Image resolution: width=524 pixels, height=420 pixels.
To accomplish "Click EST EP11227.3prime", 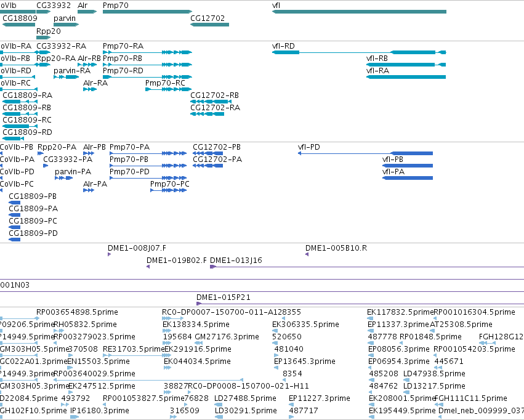I will [x=320, y=398].
